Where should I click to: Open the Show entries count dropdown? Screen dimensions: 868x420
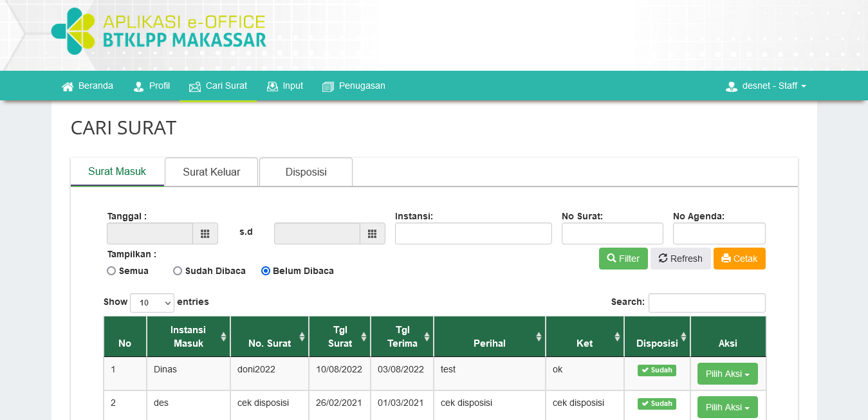point(152,303)
